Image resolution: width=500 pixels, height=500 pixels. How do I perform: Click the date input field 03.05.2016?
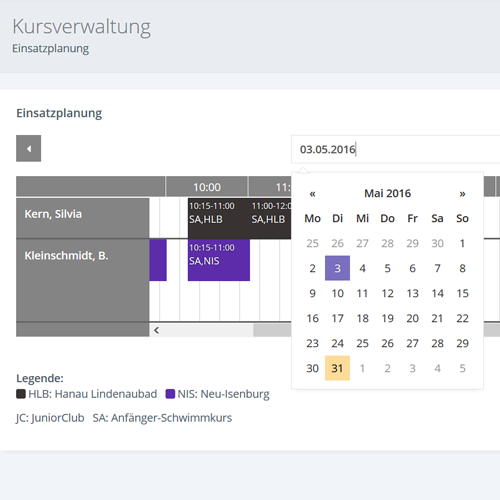click(x=396, y=149)
